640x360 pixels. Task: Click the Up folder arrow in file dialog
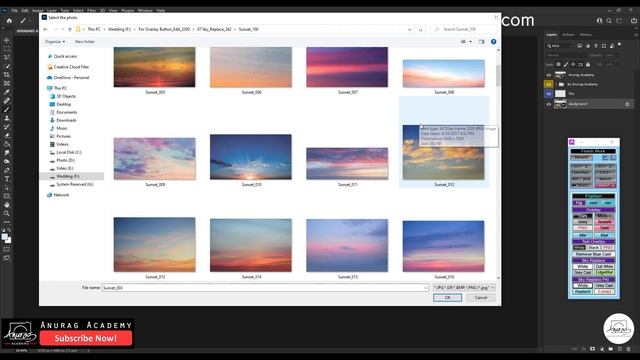[70, 29]
